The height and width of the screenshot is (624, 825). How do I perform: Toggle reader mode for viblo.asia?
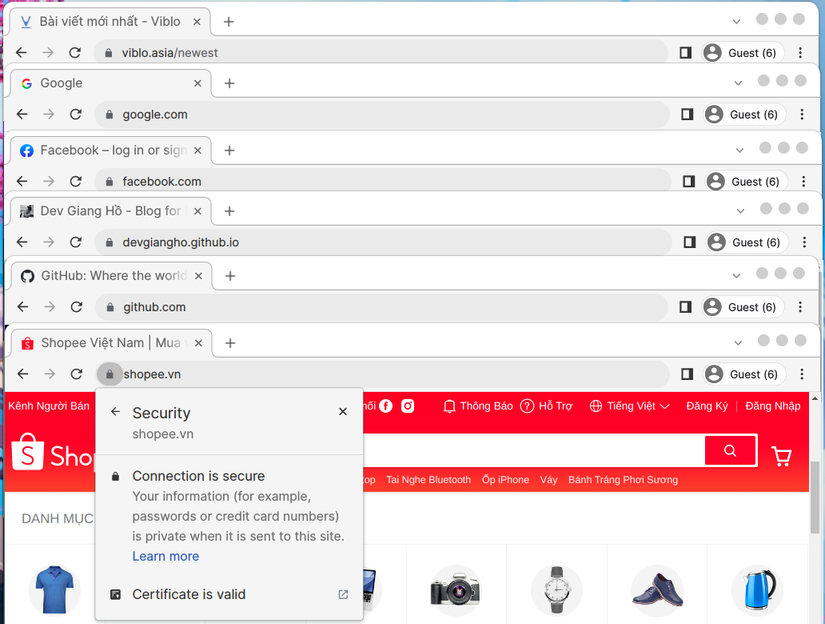tap(687, 52)
